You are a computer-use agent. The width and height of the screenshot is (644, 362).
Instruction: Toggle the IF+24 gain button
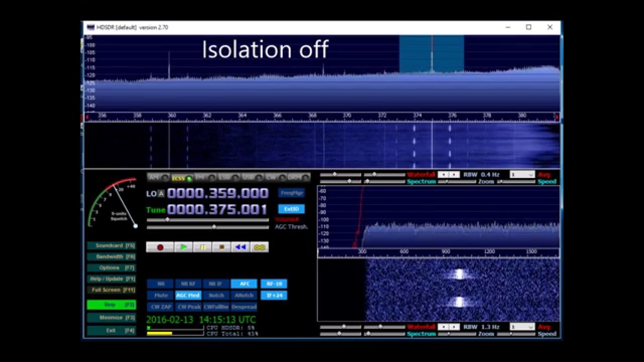[274, 295]
